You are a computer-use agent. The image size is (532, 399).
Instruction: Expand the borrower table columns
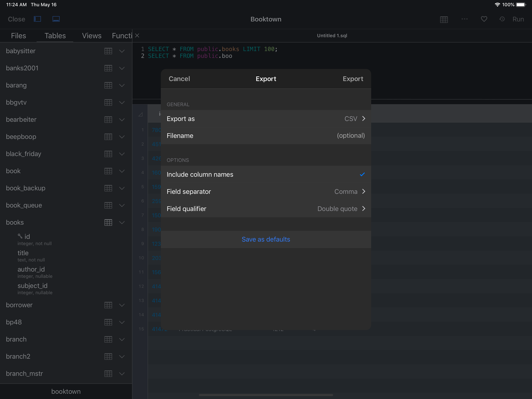[x=122, y=305]
